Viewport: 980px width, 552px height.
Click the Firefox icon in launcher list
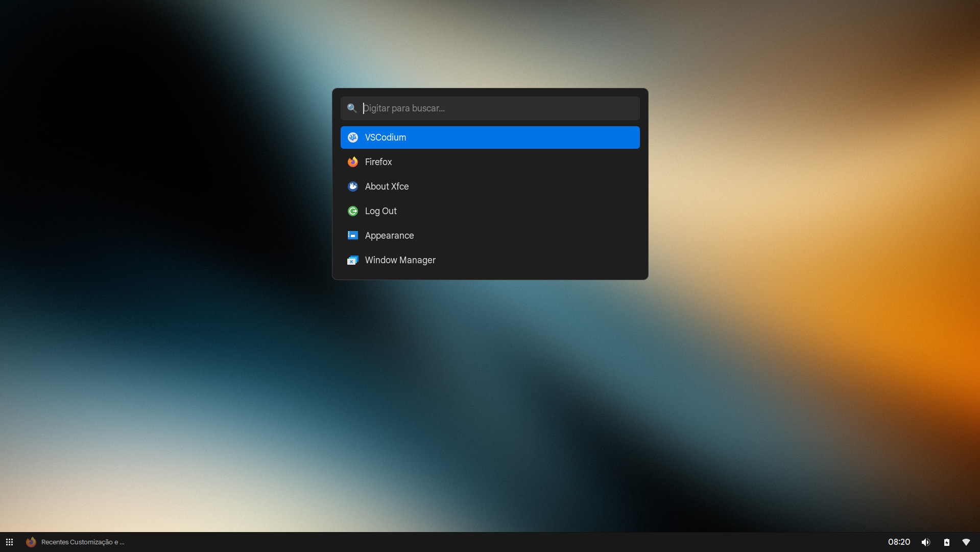353,162
